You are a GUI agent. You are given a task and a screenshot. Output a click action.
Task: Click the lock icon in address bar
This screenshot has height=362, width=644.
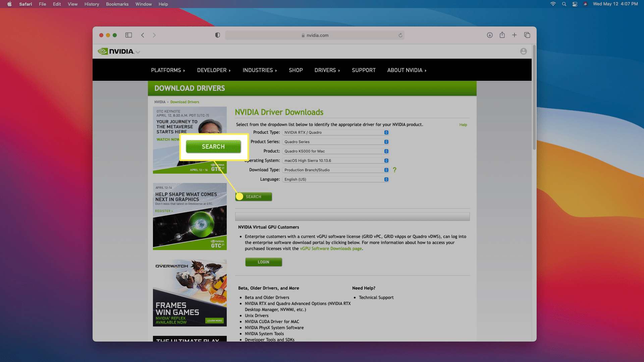point(303,35)
